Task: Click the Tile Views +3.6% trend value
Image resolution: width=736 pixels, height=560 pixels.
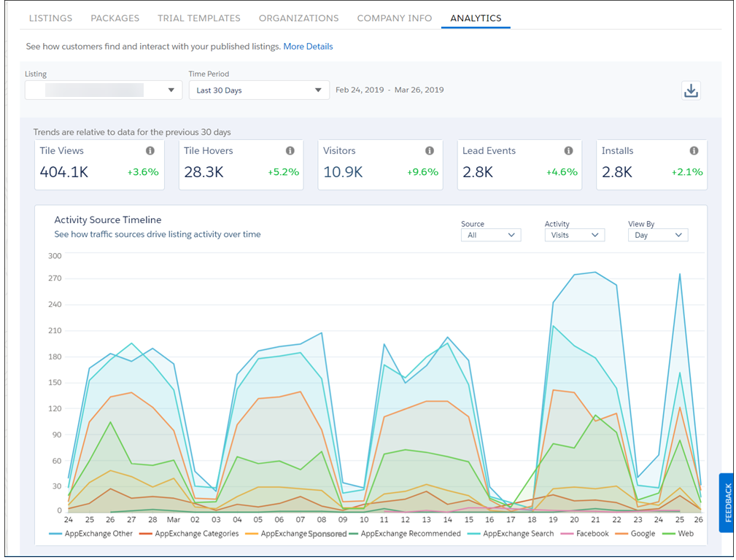Action: [x=143, y=172]
